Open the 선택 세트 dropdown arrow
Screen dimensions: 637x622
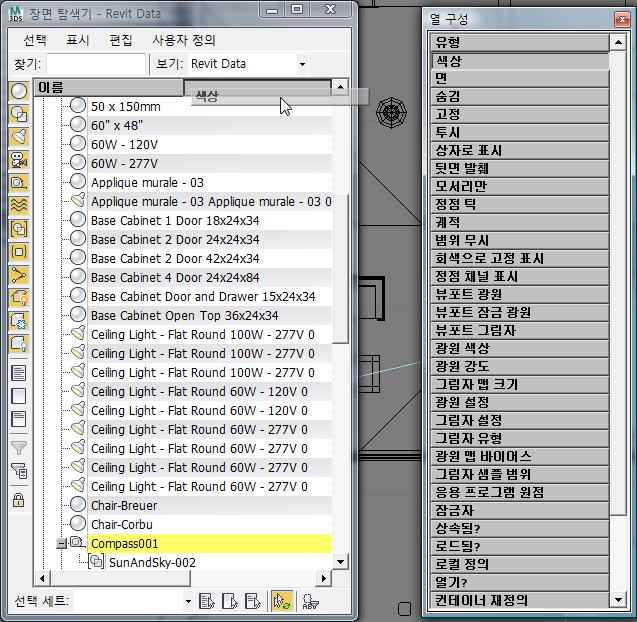(x=188, y=601)
